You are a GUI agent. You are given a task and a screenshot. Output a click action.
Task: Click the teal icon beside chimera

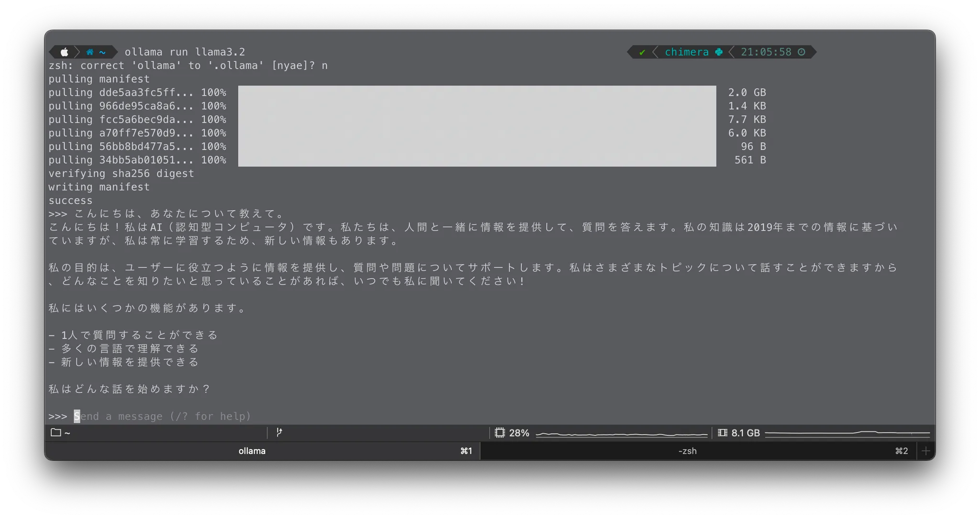[719, 52]
